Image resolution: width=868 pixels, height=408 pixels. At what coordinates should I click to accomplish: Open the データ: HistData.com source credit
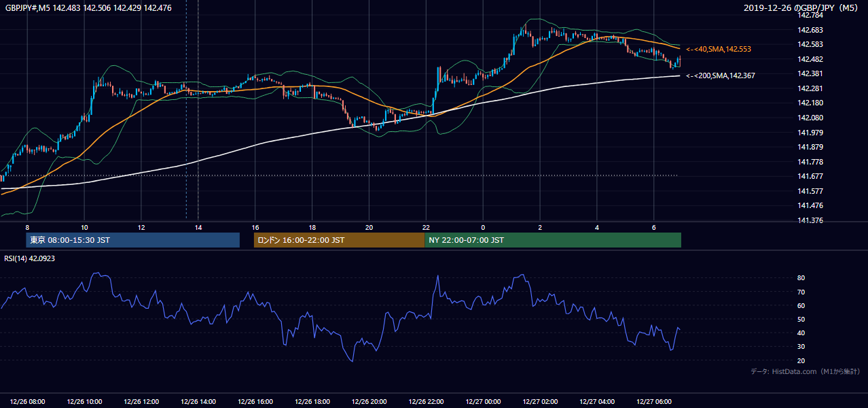tap(806, 371)
